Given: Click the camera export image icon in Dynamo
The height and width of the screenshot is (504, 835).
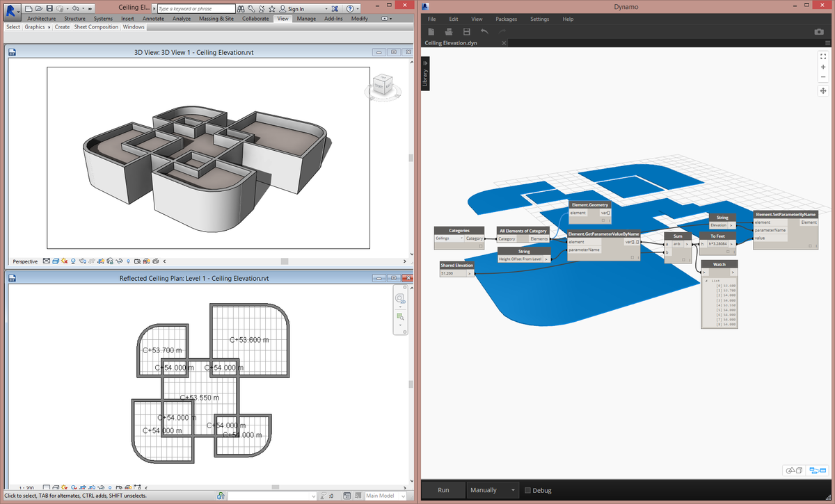Looking at the screenshot, I should [819, 32].
